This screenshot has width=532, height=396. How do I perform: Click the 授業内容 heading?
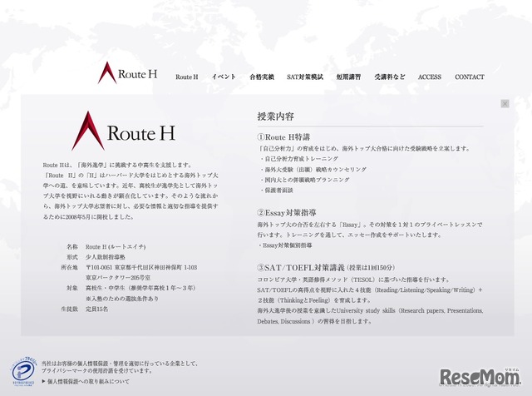(275, 116)
